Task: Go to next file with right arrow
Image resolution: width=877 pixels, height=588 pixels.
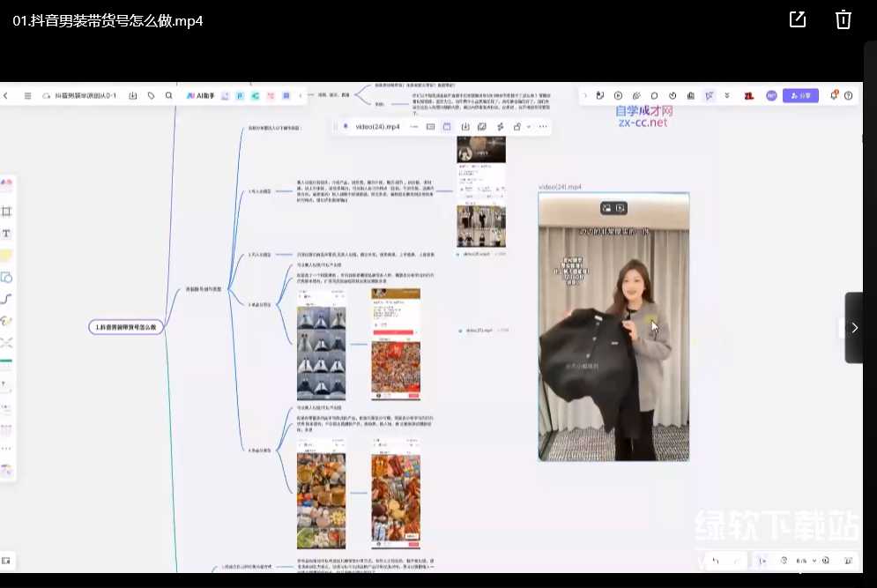Action: pos(853,328)
